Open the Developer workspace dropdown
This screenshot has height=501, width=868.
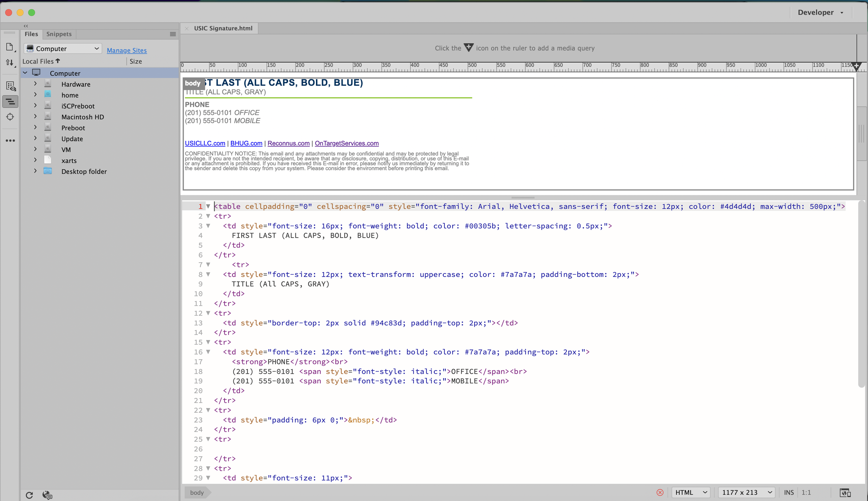tap(820, 12)
